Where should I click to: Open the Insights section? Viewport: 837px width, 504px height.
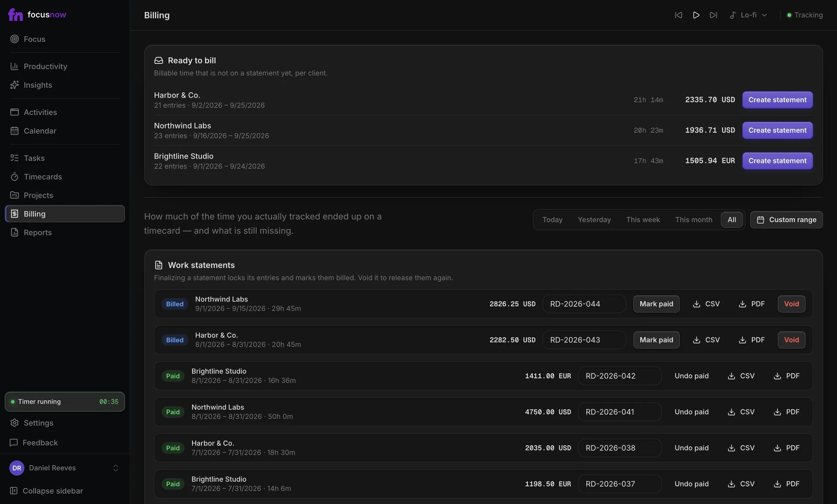click(x=65, y=85)
